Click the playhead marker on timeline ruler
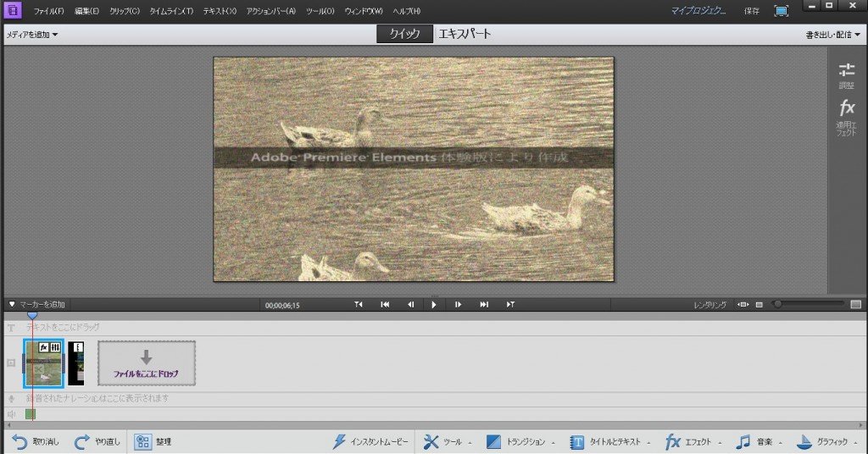The width and height of the screenshot is (868, 454). click(x=32, y=315)
